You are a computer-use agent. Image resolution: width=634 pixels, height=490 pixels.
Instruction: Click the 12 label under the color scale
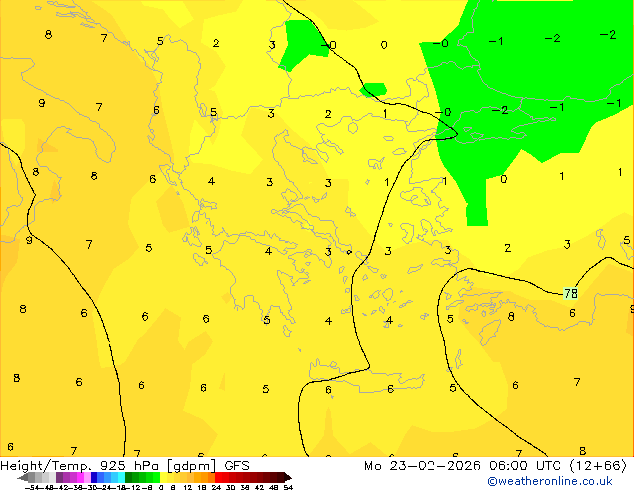pyautogui.click(x=188, y=487)
